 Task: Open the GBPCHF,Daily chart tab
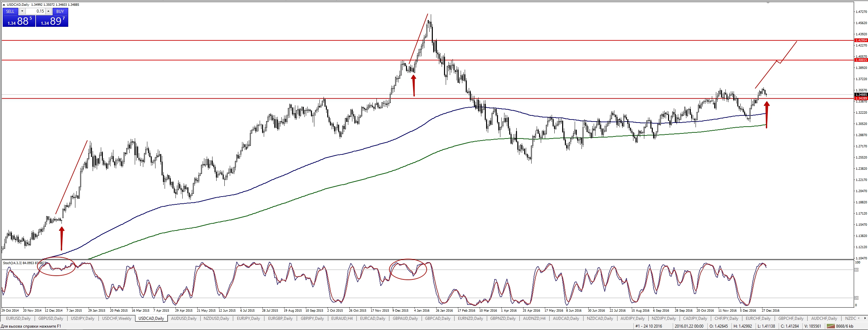pos(791,318)
